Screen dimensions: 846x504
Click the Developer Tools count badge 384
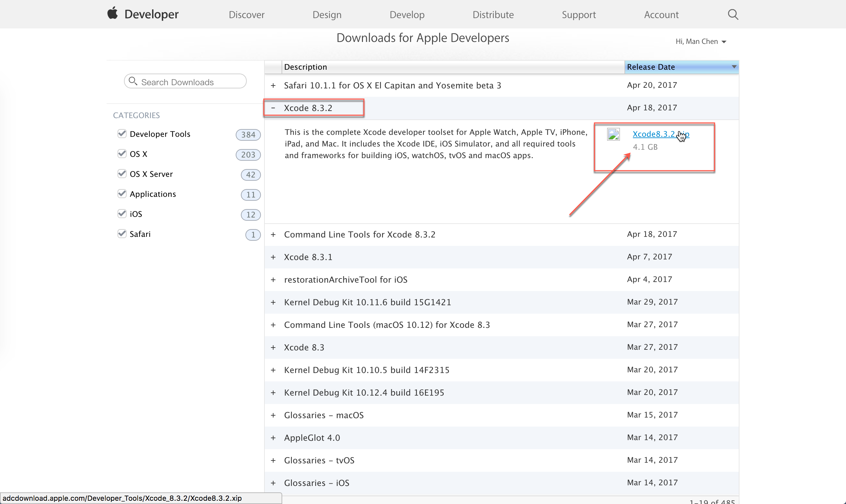click(248, 135)
